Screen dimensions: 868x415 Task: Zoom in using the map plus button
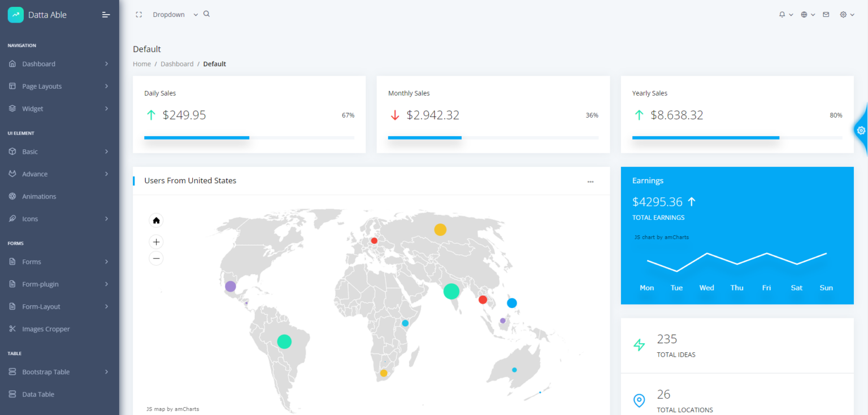156,241
